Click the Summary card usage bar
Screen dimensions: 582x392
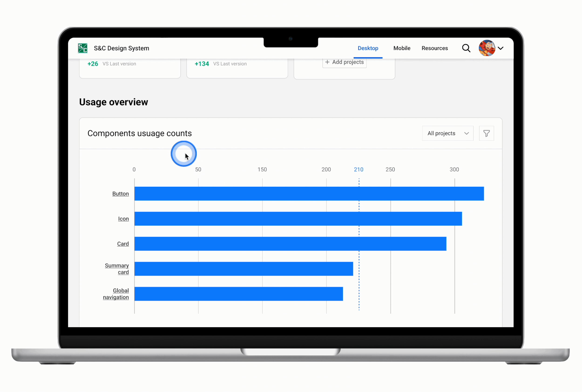(x=244, y=269)
